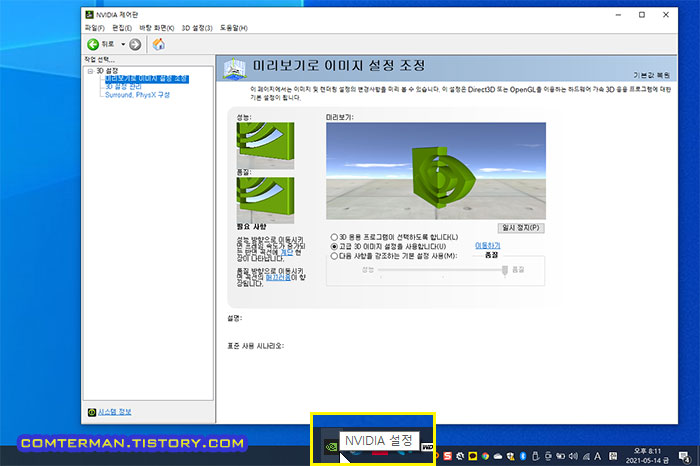Click the 일시 정지(P) pause button

(521, 228)
